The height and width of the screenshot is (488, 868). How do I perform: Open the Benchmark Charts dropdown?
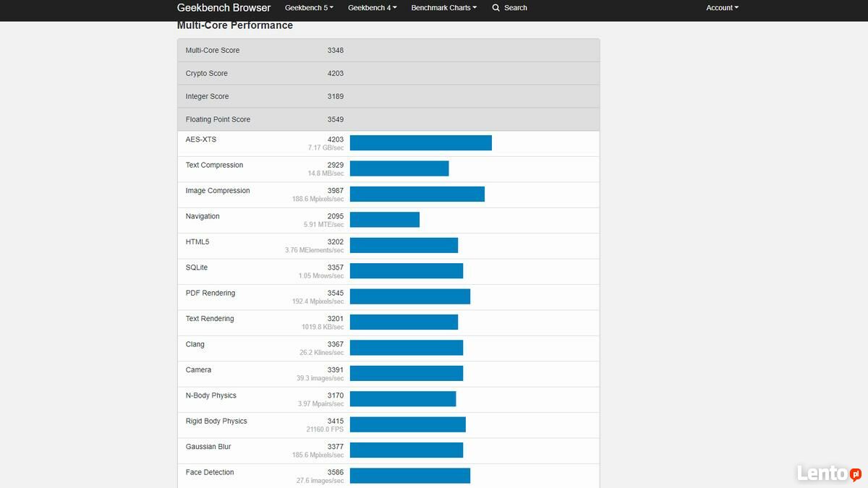(x=443, y=8)
